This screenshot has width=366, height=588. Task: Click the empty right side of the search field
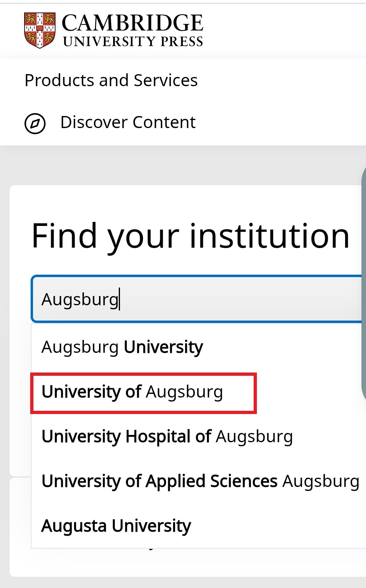[x=282, y=299]
